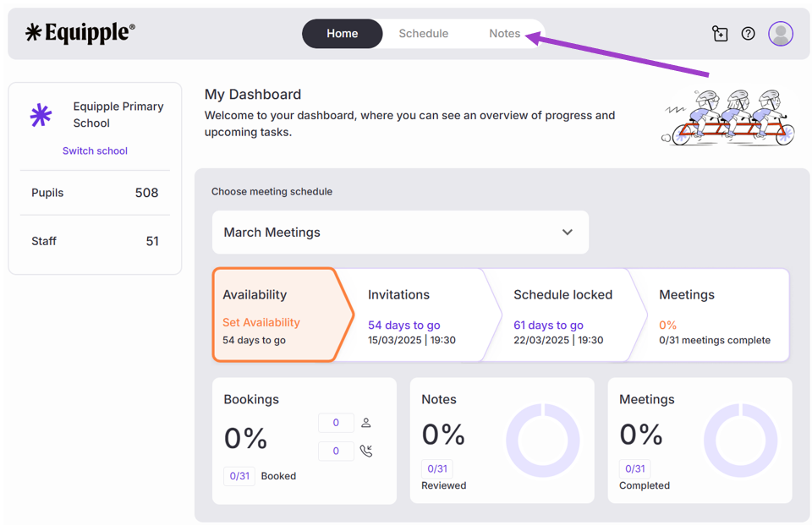
Task: Open the new feature sparkle icon
Action: coord(720,34)
